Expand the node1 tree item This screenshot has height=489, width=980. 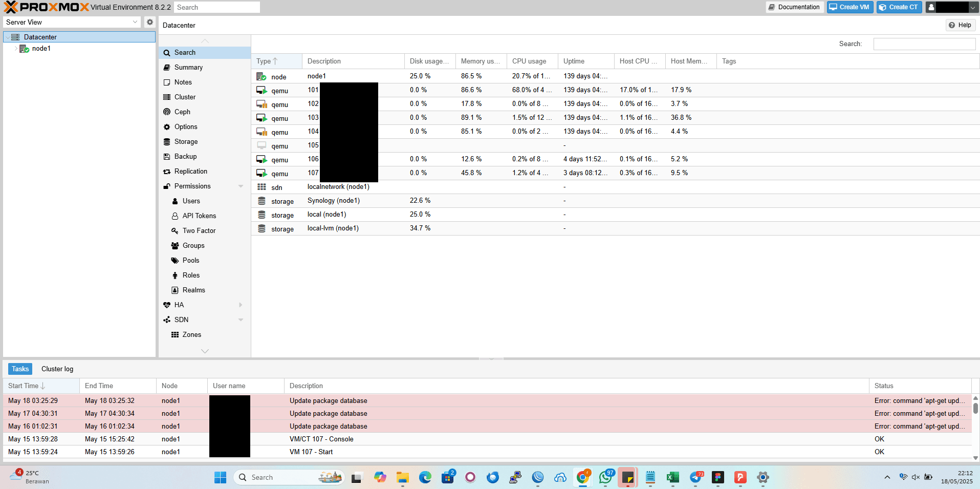pos(16,49)
